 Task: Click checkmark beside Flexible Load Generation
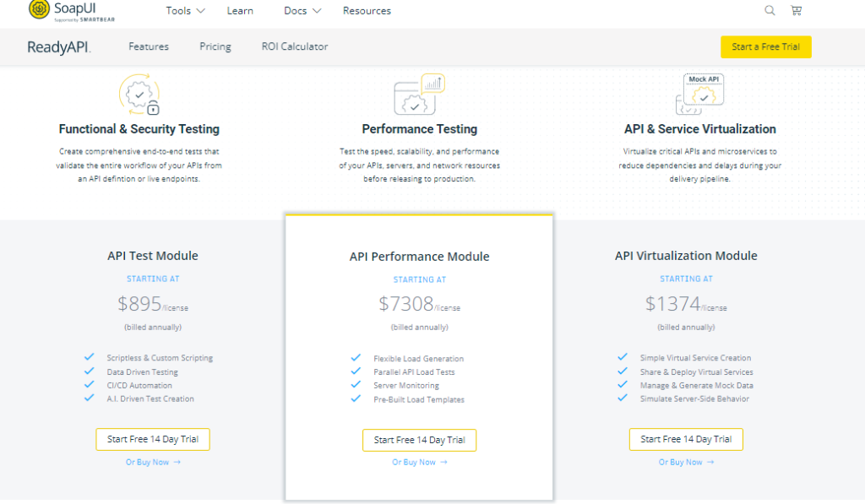point(356,358)
